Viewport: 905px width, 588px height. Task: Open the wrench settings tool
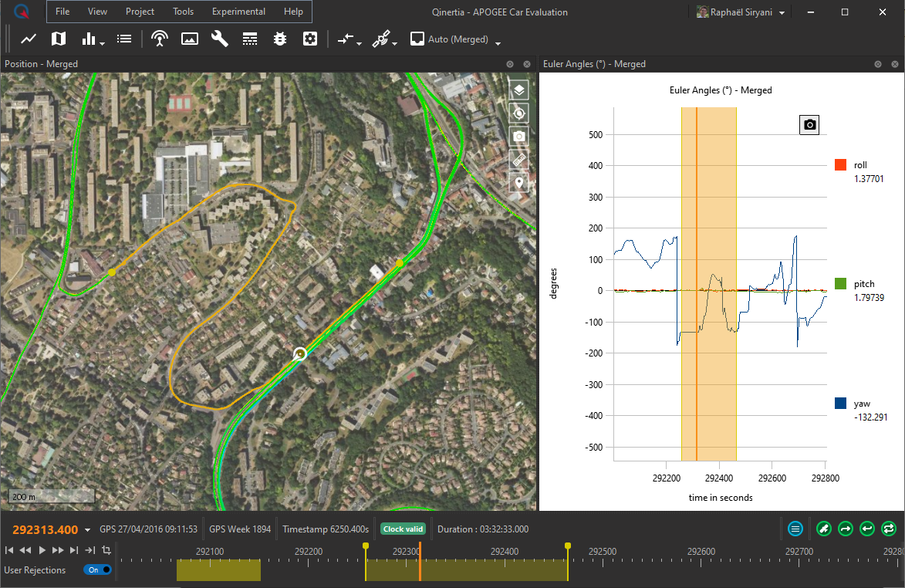(x=220, y=39)
